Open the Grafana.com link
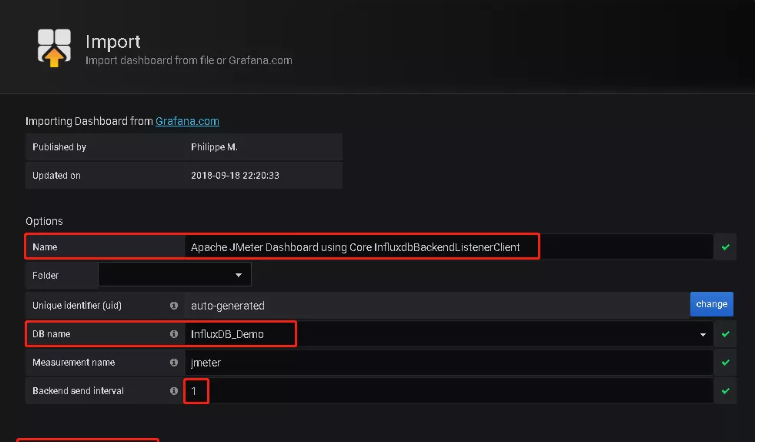 [x=187, y=121]
